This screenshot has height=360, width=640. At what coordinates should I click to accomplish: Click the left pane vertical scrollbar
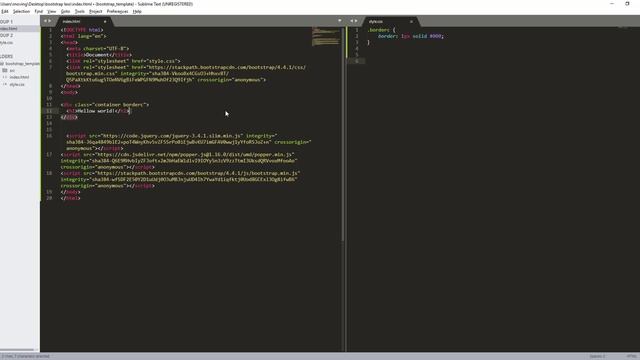click(342, 133)
